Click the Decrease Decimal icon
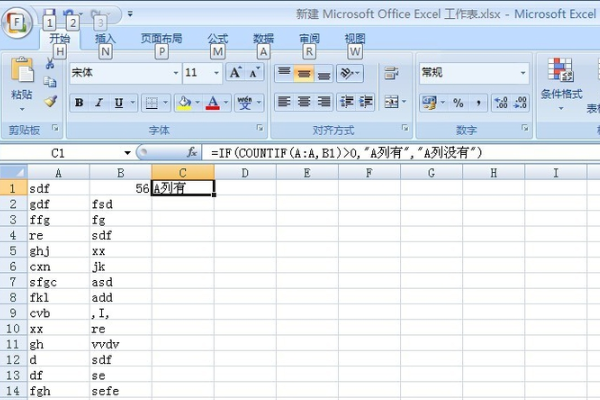600x400 pixels. point(520,103)
